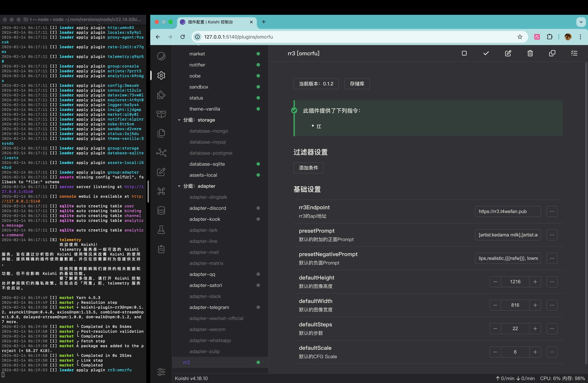This screenshot has width=588, height=383.
Task: Click the stop plugin square icon
Action: coord(464,53)
